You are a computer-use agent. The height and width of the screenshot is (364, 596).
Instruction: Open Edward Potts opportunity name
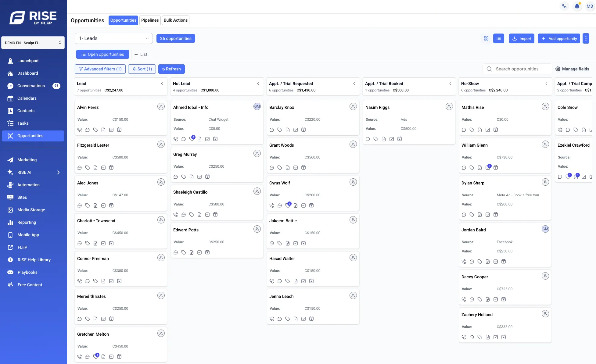click(x=186, y=230)
